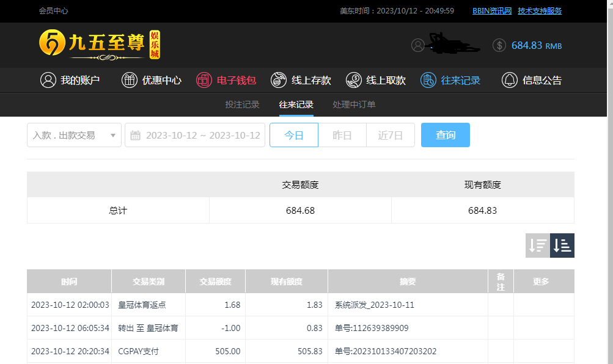
Task: Click timestamp 2023-10-12 06:05:34
Action: click(70, 328)
